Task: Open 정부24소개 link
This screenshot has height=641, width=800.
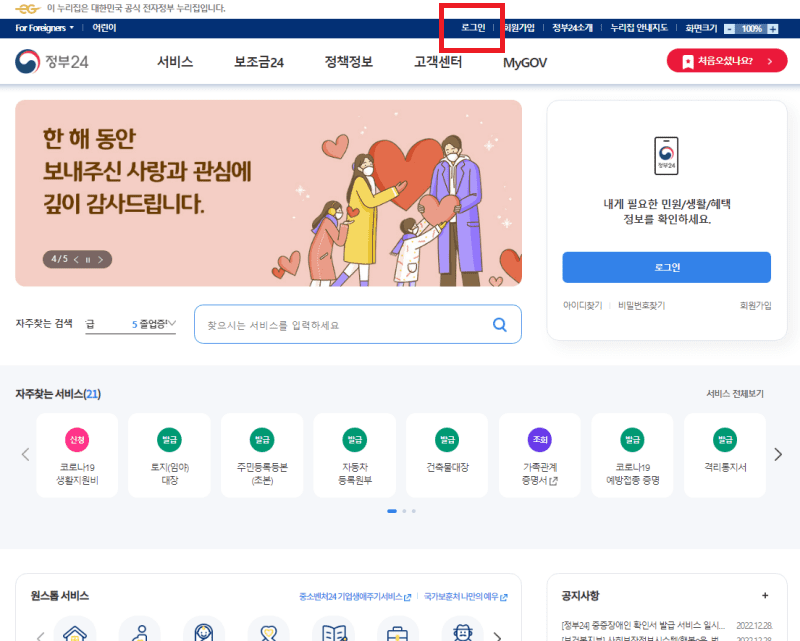Action: tap(572, 28)
